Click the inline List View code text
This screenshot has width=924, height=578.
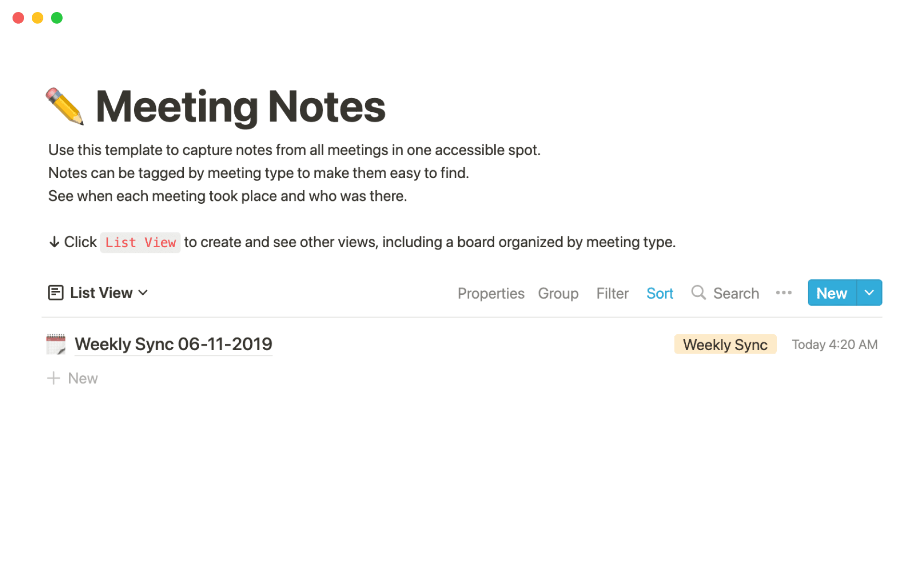point(140,242)
